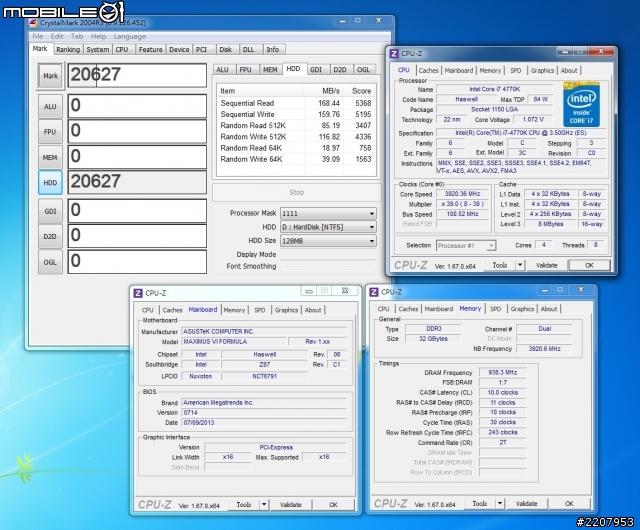640x530 pixels.
Task: Switch to the Device tab in CrystalMark
Action: tap(179, 49)
